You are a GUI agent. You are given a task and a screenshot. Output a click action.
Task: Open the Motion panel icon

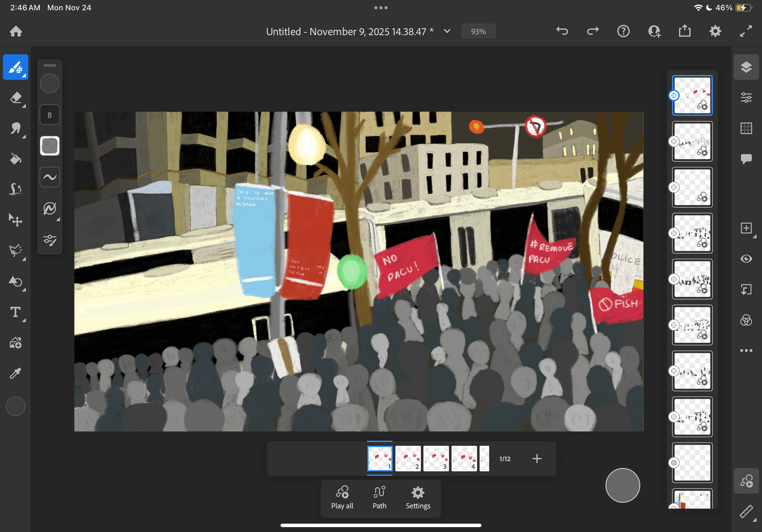tap(746, 481)
